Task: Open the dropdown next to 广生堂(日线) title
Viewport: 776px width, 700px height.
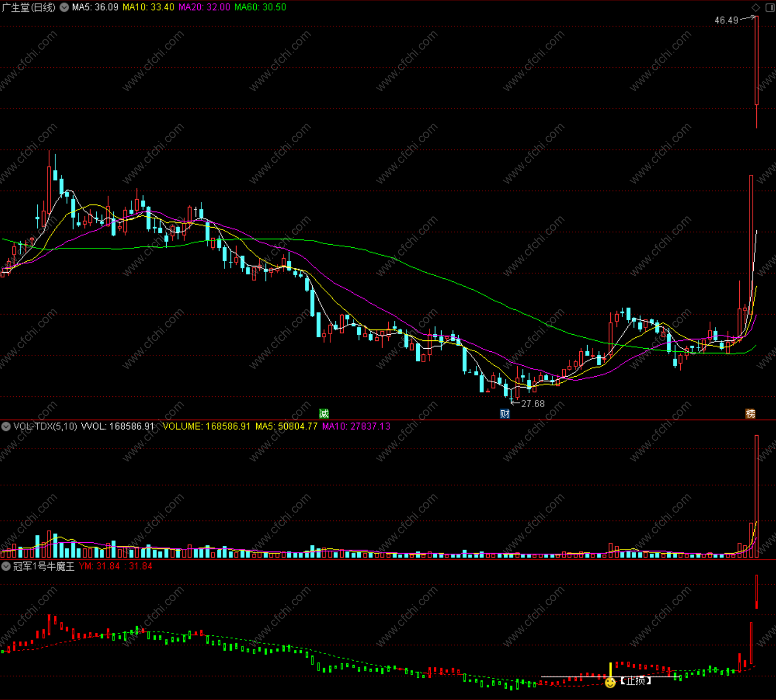Action: [x=64, y=7]
